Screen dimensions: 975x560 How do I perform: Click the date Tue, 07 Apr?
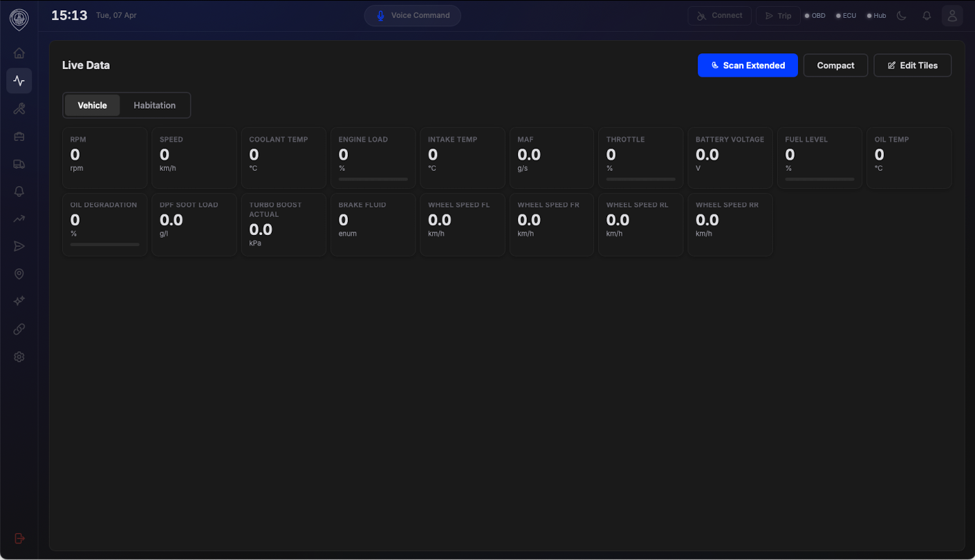click(x=116, y=15)
